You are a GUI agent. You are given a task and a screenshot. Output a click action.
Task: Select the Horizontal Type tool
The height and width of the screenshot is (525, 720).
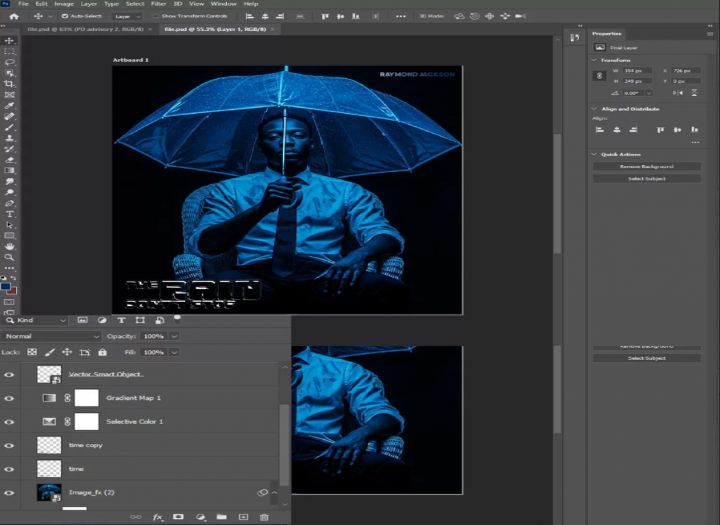coord(9,214)
